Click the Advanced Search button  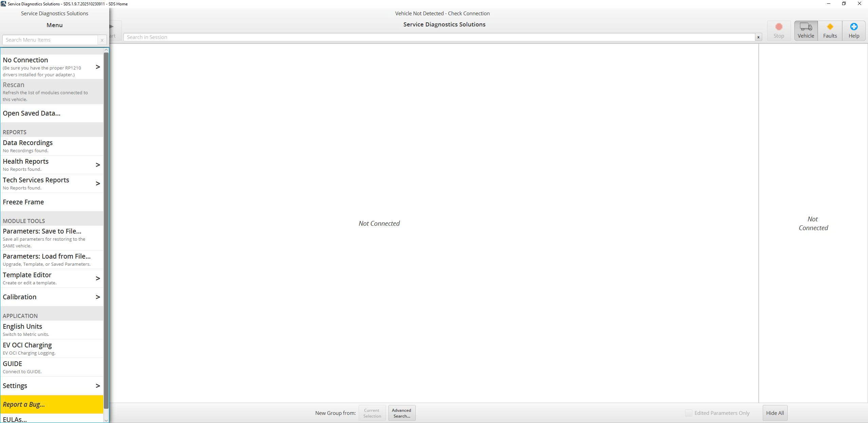tap(401, 413)
